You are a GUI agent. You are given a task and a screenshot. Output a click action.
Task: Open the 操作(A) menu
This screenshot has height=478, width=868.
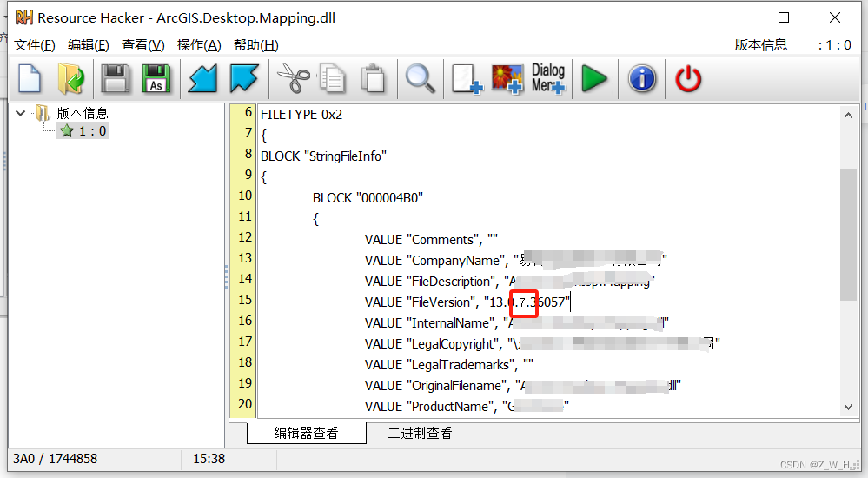click(x=199, y=45)
